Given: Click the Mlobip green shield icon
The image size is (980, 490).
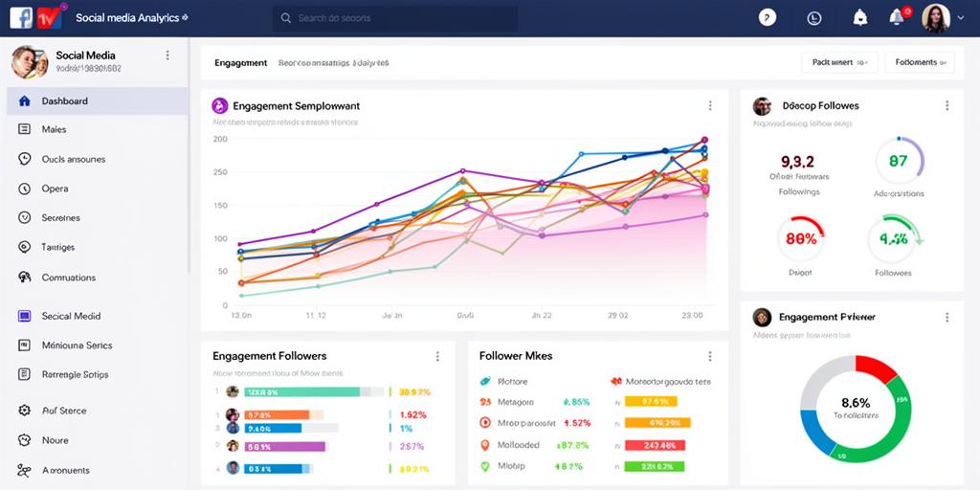Looking at the screenshot, I should [x=484, y=466].
